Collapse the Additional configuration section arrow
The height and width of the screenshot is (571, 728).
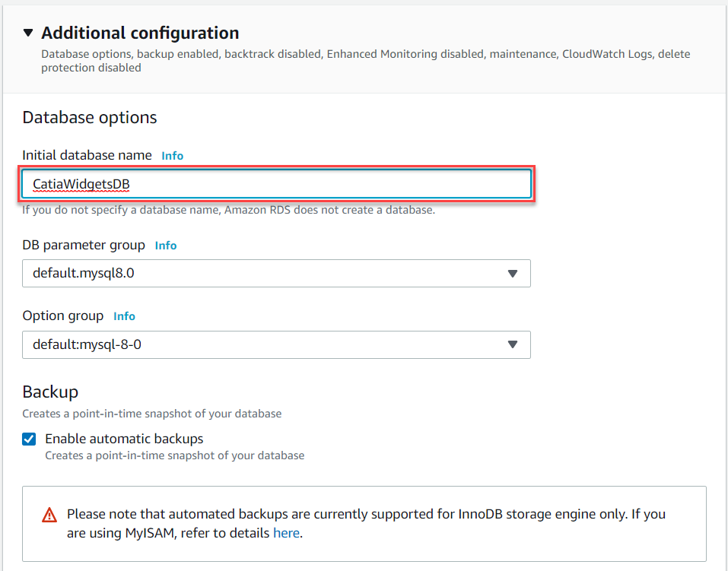click(28, 33)
